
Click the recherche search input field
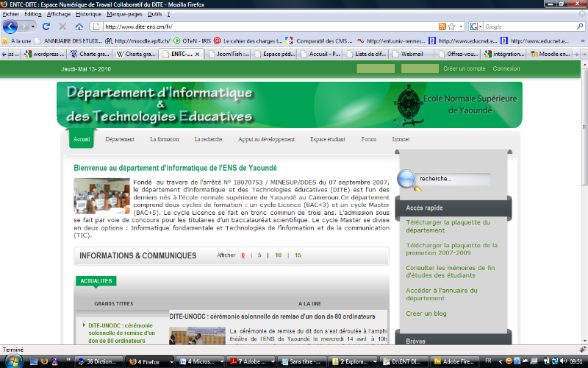[452, 179]
